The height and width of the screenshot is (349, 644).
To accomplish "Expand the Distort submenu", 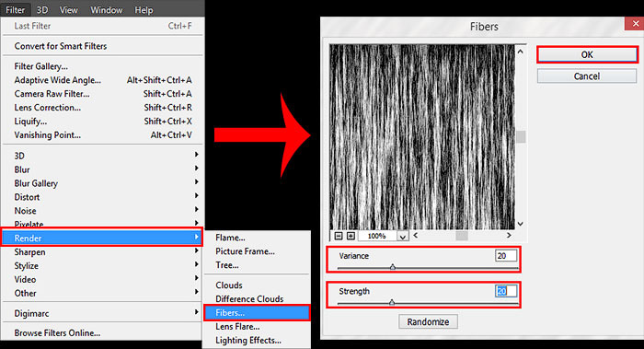I will [103, 197].
